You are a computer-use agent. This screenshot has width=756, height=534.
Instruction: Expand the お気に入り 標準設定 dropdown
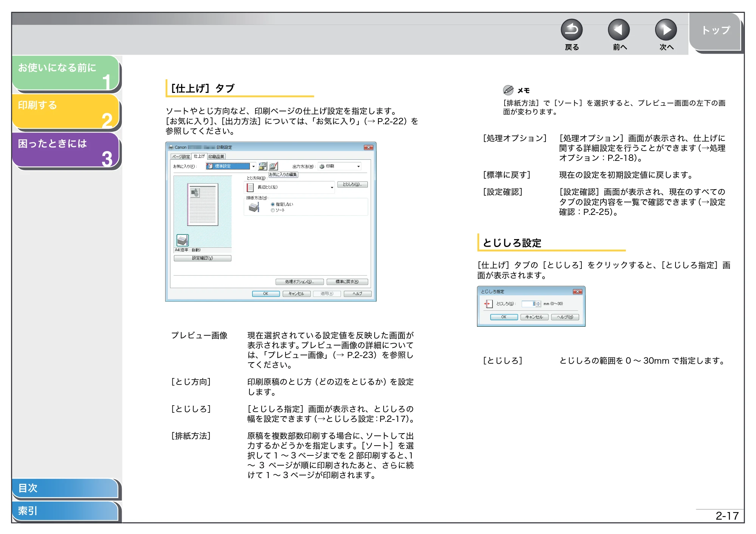tap(231, 166)
